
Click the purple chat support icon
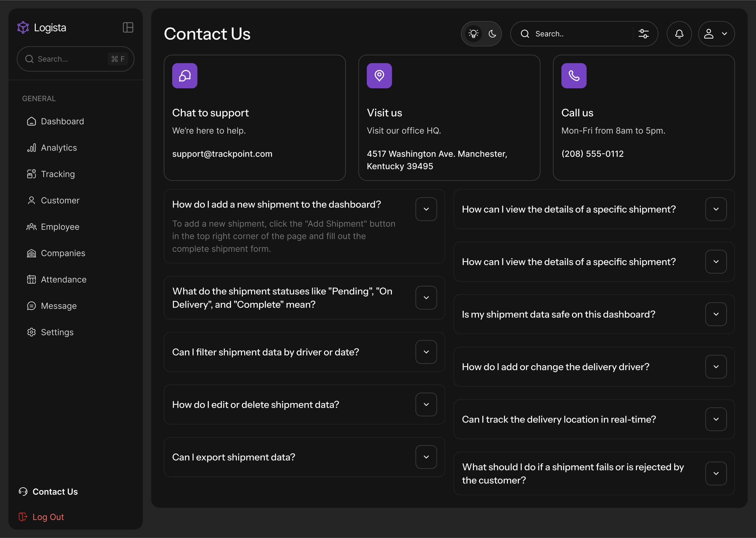tap(185, 76)
